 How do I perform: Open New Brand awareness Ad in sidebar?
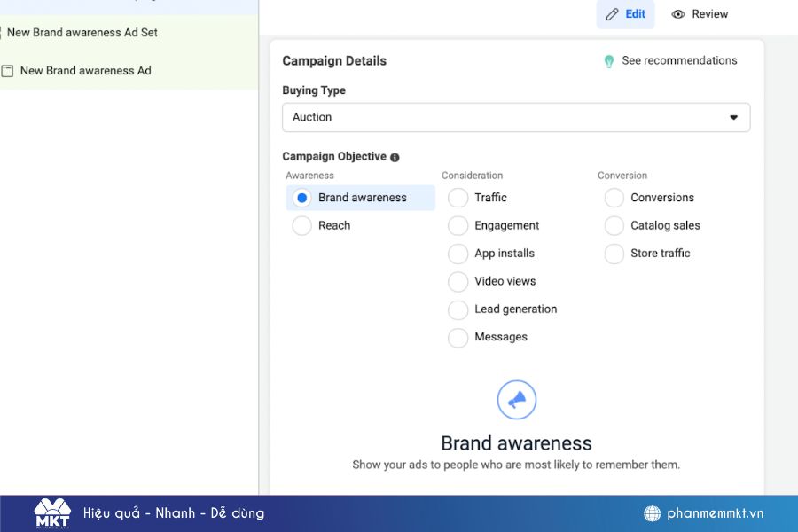85,71
